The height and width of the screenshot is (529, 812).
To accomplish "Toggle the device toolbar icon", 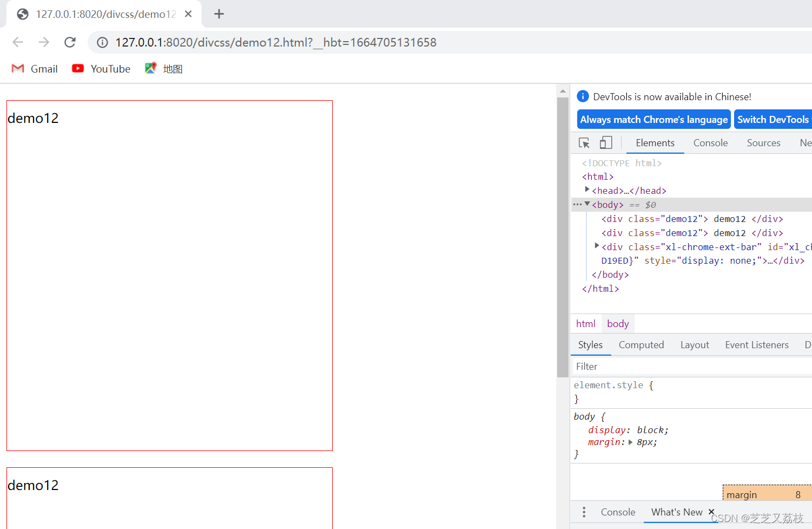I will pyautogui.click(x=606, y=143).
